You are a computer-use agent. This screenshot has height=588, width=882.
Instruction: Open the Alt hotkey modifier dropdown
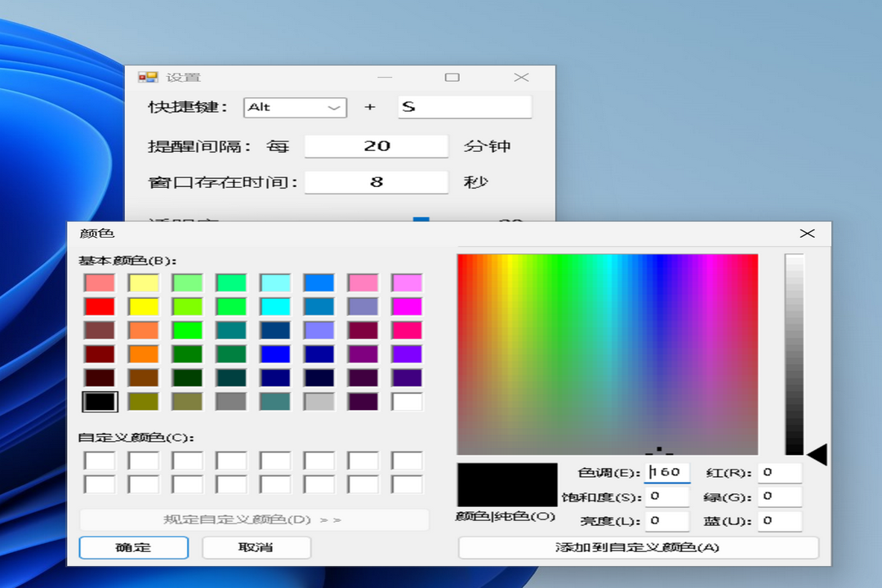295,107
